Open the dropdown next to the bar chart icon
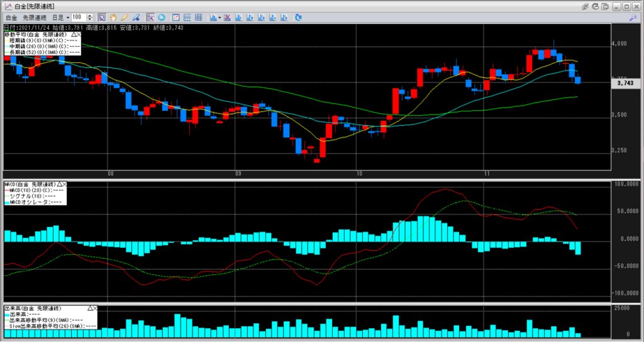Screen dimensions: 644x342 [x=219, y=18]
